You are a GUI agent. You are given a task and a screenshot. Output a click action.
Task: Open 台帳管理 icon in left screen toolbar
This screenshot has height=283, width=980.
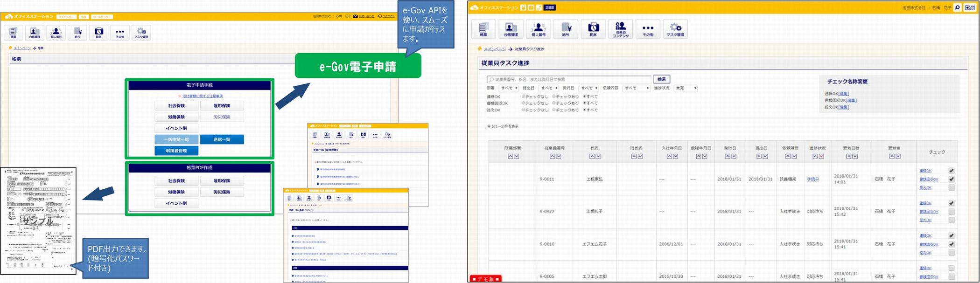click(x=35, y=32)
